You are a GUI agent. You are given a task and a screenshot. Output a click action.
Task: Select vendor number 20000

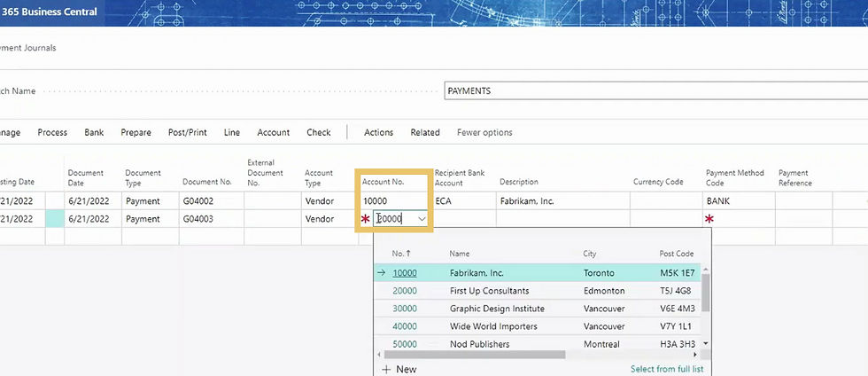tap(405, 291)
